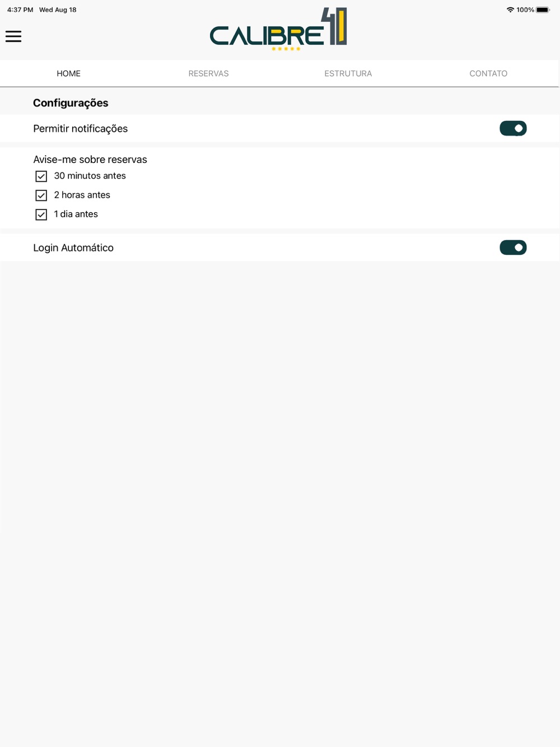Tap the '2 horas antes' label text
Viewport: 560px width, 747px height.
82,195
